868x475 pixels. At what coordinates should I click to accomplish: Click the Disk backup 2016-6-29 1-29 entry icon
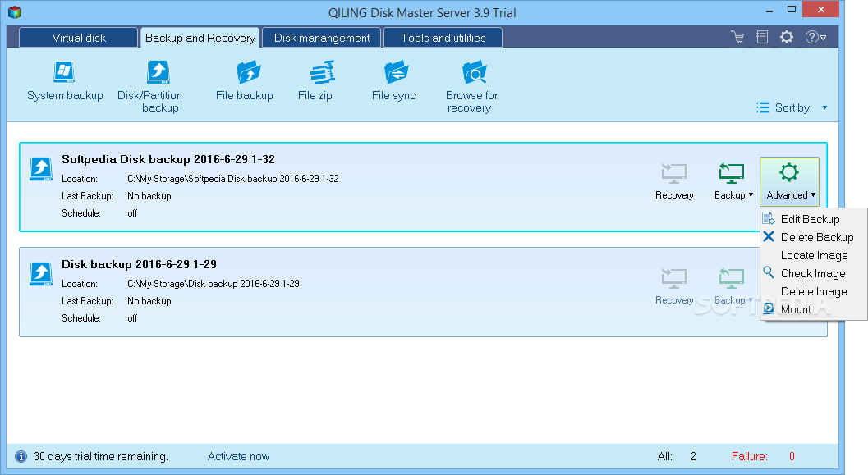coord(41,274)
